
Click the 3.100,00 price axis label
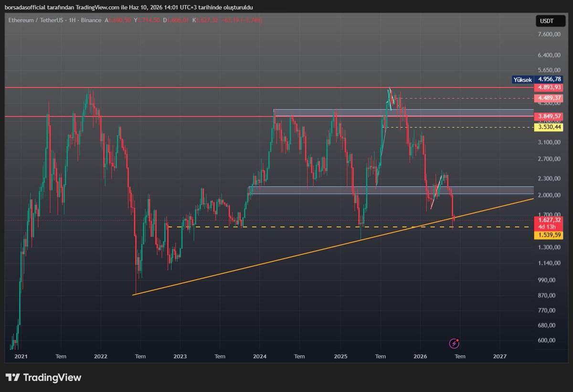click(x=549, y=142)
